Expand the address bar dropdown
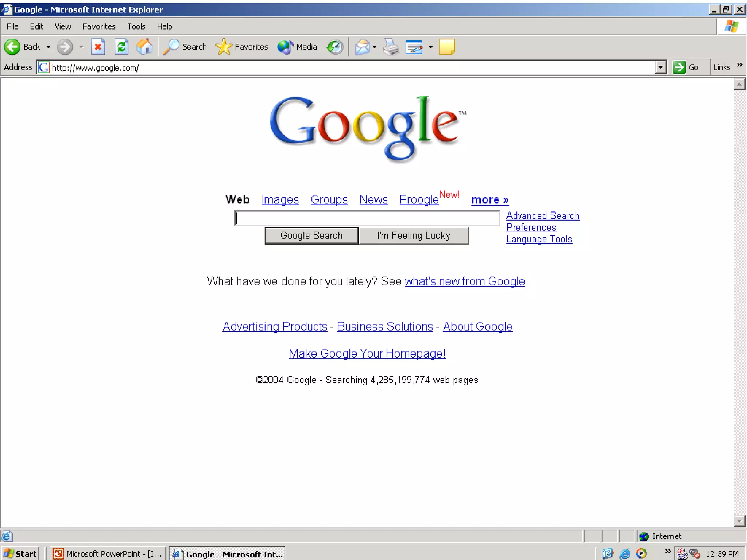Viewport: 747px width, 560px height. click(661, 67)
